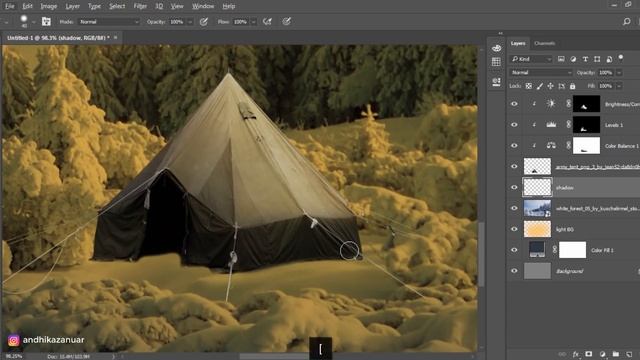Image resolution: width=640 pixels, height=360 pixels.
Task: Open the Flow slider dropdown arrow
Action: 253,22
